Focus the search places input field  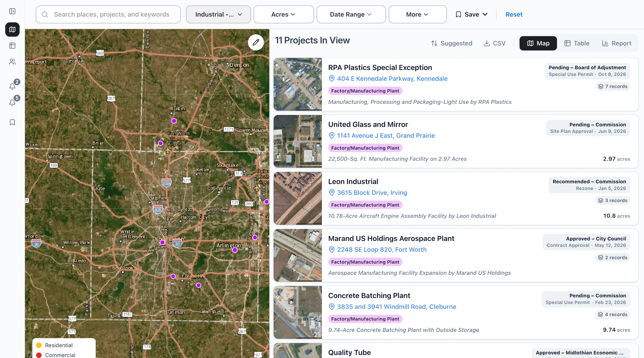pos(108,14)
